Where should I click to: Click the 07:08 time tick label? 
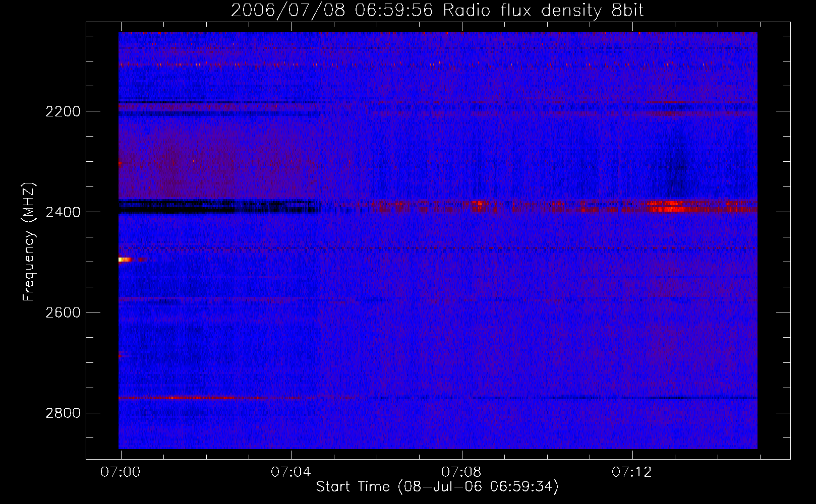pos(461,472)
